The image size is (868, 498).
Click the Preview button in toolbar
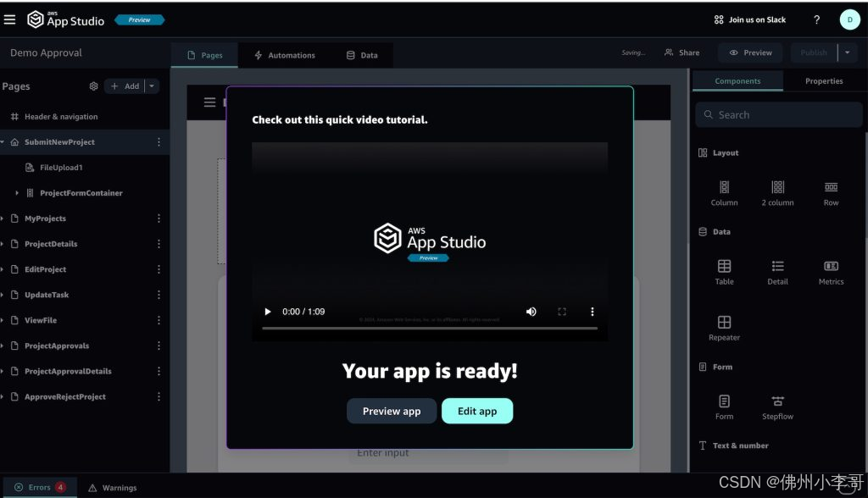tap(751, 53)
